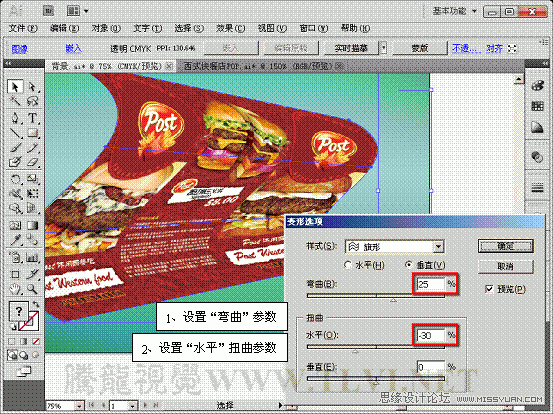Viewport: 553px width, 414px height.
Task: Open the 基本功能 workspace switcher
Action: [454, 11]
